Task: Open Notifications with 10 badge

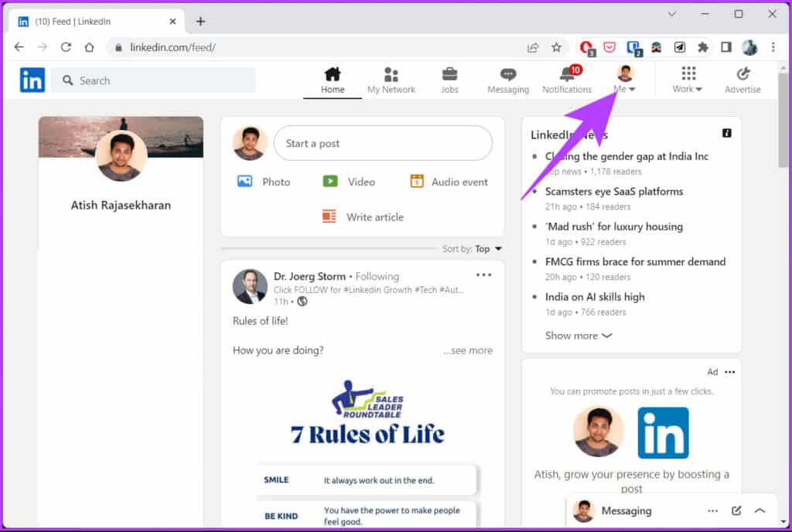Action: coord(567,80)
